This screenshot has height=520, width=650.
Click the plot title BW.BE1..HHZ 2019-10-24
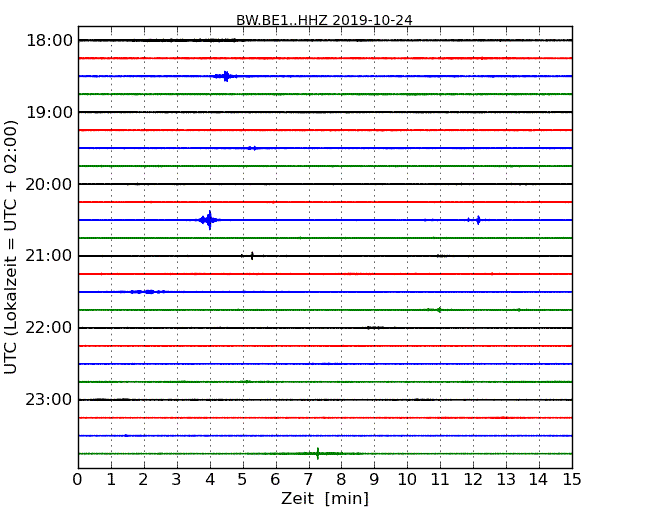pyautogui.click(x=324, y=20)
